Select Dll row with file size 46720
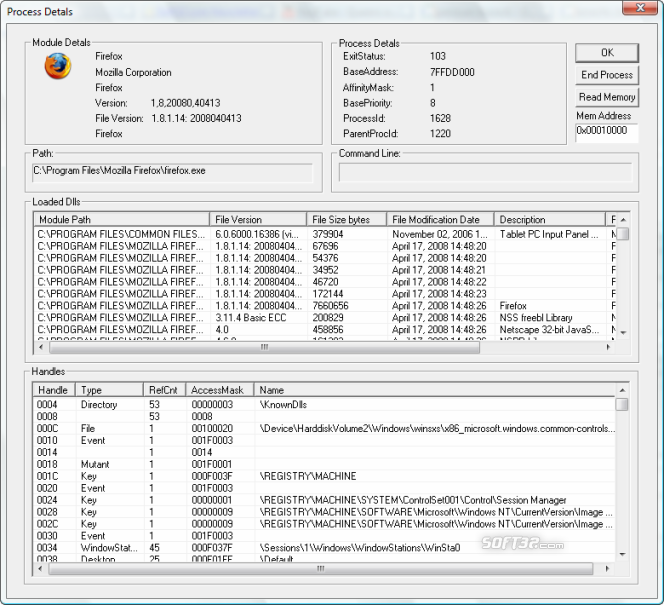Image resolution: width=664 pixels, height=605 pixels. tap(325, 282)
